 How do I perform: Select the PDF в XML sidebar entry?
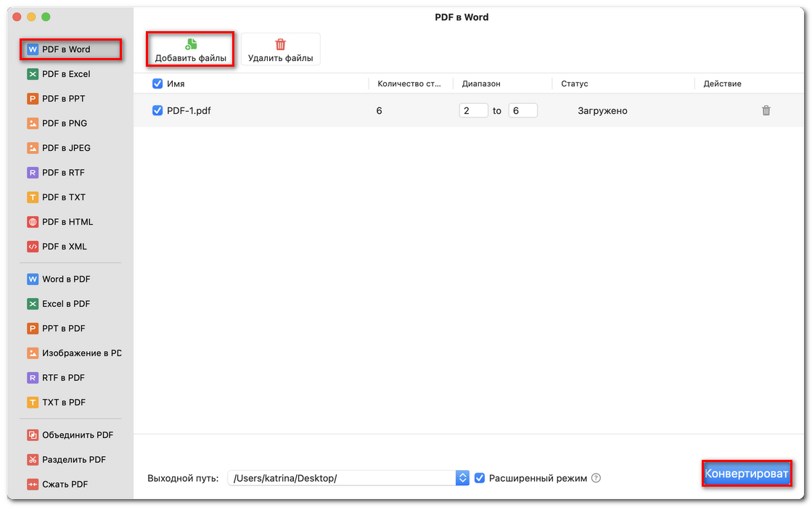[63, 246]
